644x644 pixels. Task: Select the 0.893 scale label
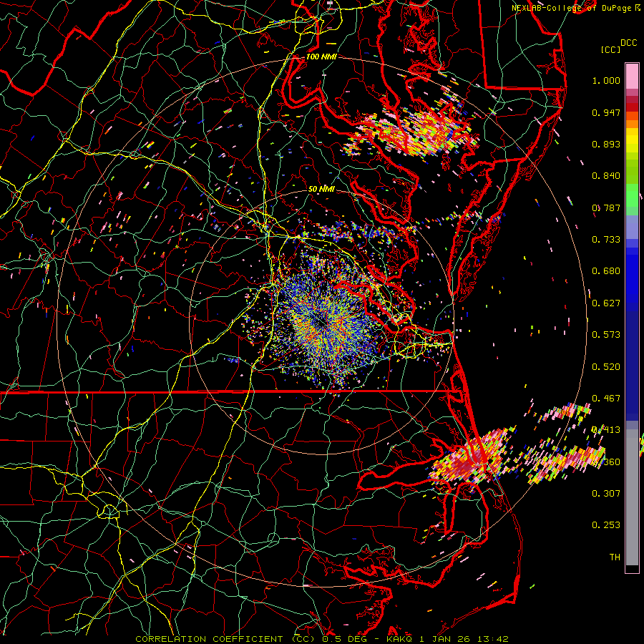coord(606,144)
